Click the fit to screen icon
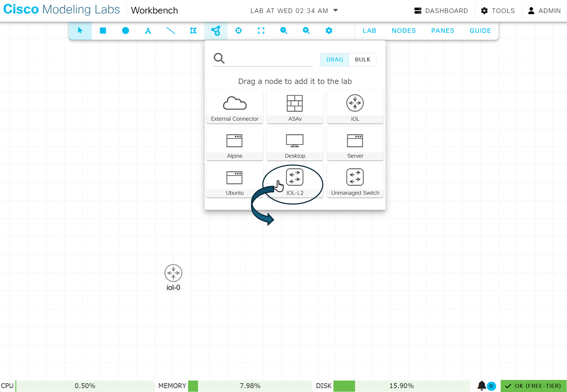 pos(261,31)
